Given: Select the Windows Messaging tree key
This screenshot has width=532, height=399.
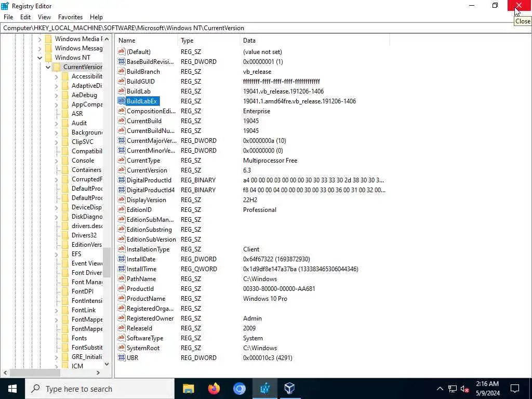Looking at the screenshot, I should pyautogui.click(x=79, y=48).
